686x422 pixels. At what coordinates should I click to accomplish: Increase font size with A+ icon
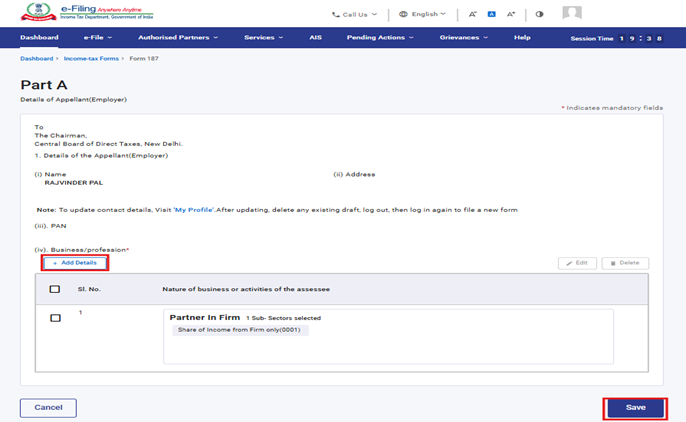(511, 15)
